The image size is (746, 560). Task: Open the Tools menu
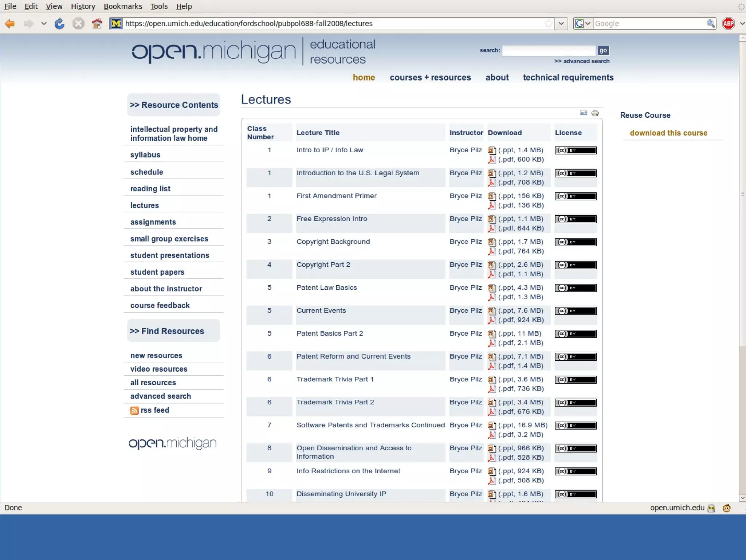159,6
